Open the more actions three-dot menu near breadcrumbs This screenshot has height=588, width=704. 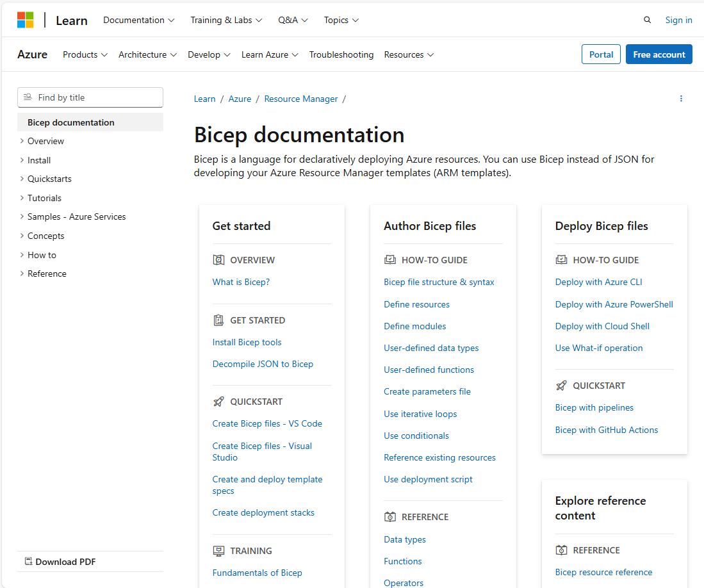click(681, 98)
